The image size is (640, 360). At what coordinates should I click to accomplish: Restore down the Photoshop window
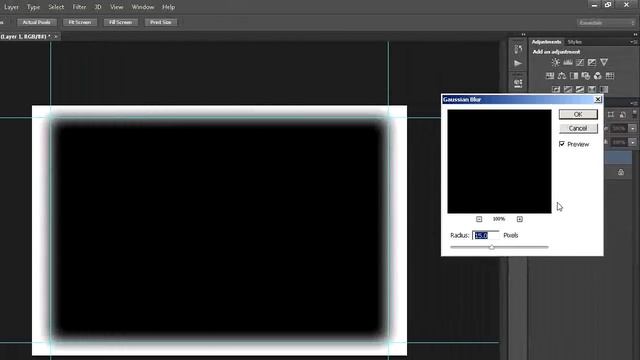tap(608, 5)
